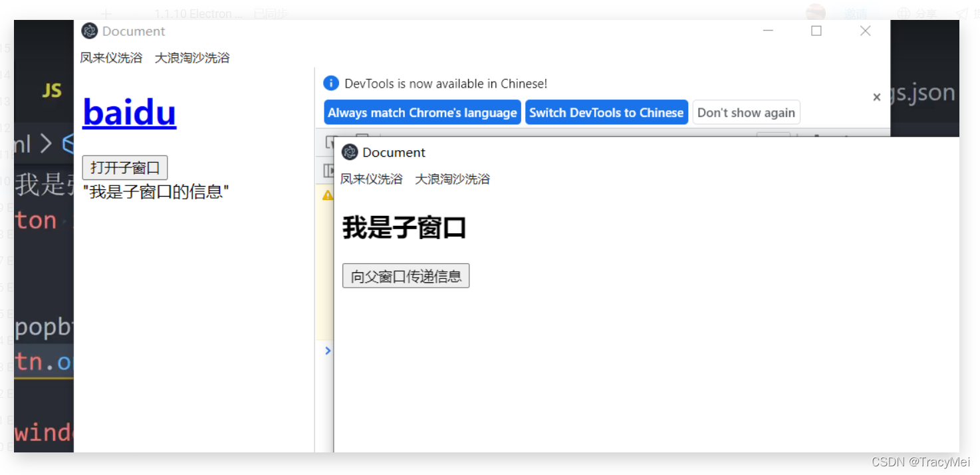Click the 打开子窗口 button
The width and height of the screenshot is (980, 475).
[x=125, y=167]
